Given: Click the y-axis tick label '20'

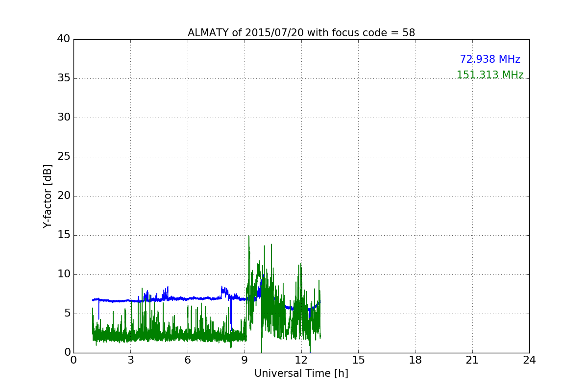Looking at the screenshot, I should pos(64,196).
